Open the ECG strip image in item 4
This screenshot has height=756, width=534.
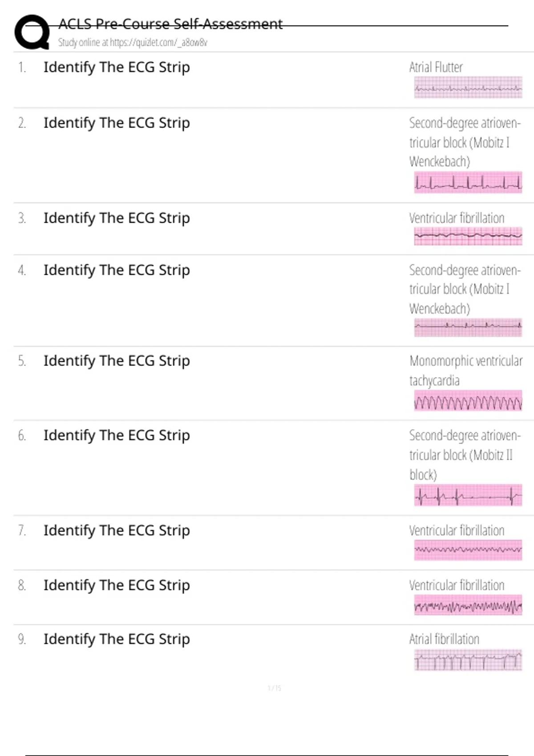468,328
